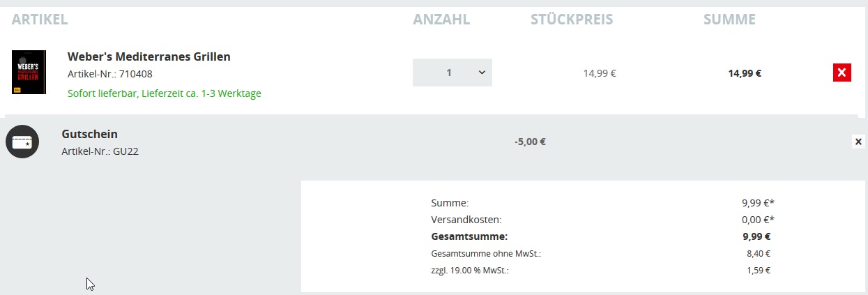Click the chevron arrow in quantity selector
This screenshot has height=295, width=868.
[482, 73]
